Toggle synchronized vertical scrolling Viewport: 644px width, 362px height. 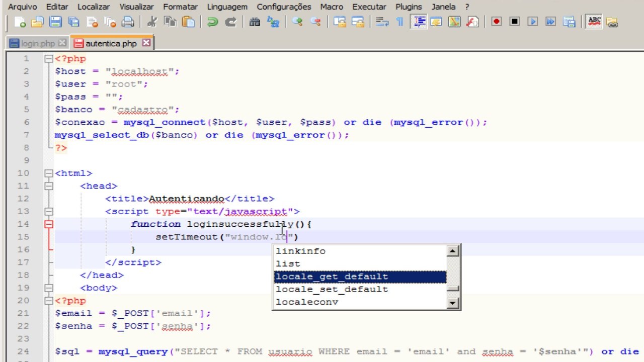point(340,22)
